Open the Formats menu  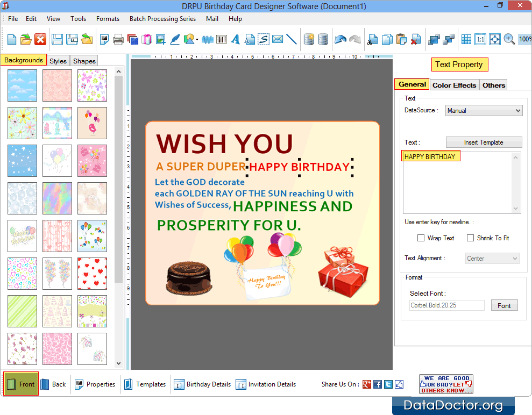[108, 19]
